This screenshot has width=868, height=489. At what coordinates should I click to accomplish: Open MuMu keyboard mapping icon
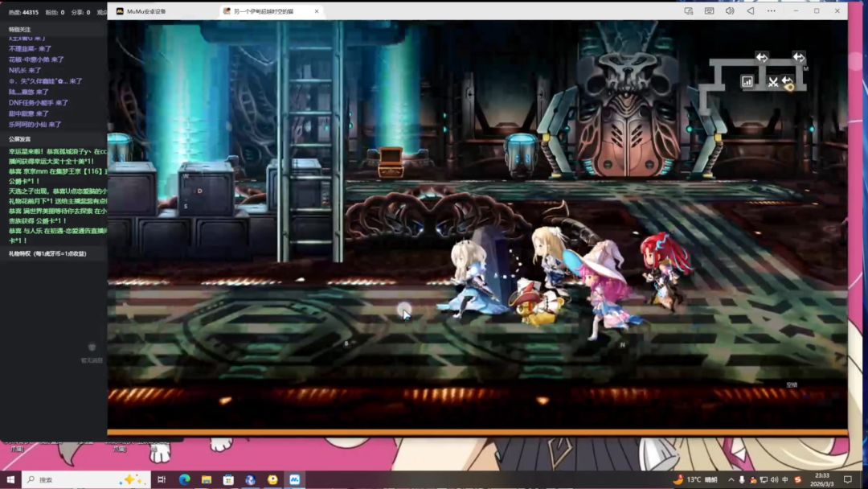click(709, 11)
